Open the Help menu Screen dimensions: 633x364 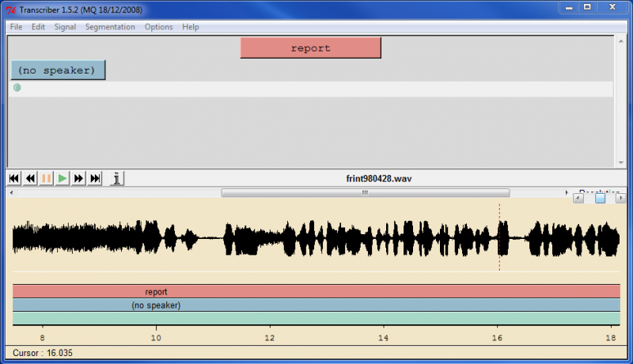(190, 27)
